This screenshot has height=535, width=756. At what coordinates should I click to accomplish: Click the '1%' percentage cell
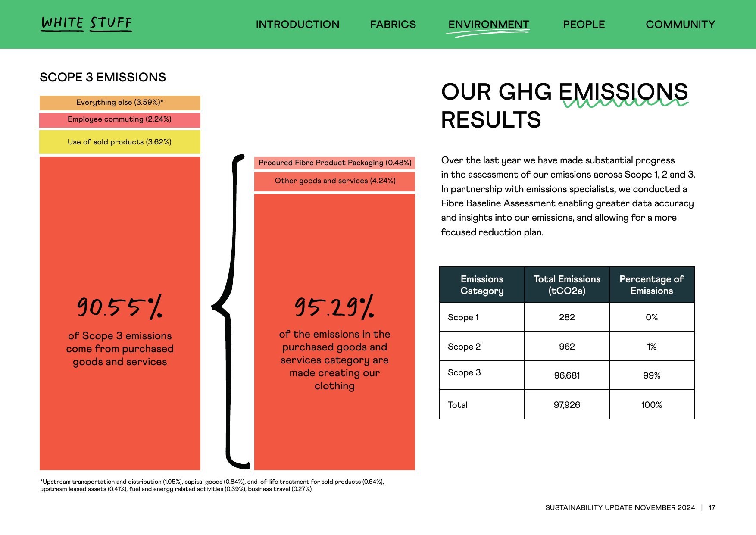point(652,347)
